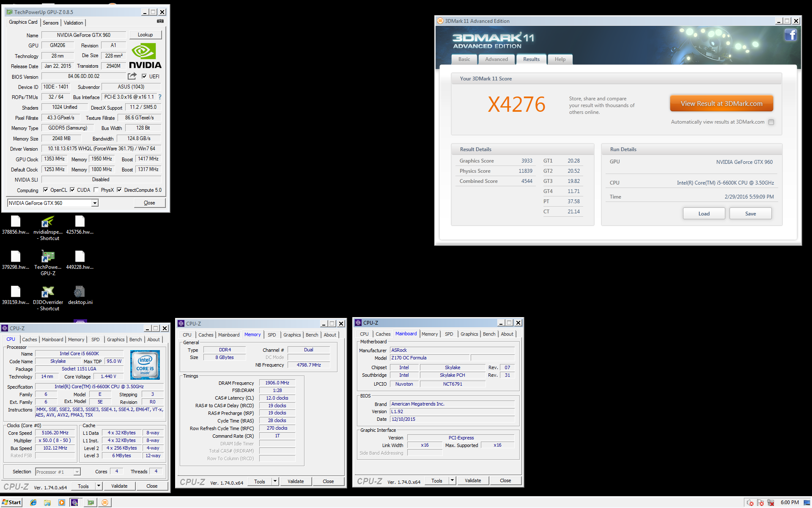Click the Save button in Run Details
812x508 pixels.
click(750, 213)
